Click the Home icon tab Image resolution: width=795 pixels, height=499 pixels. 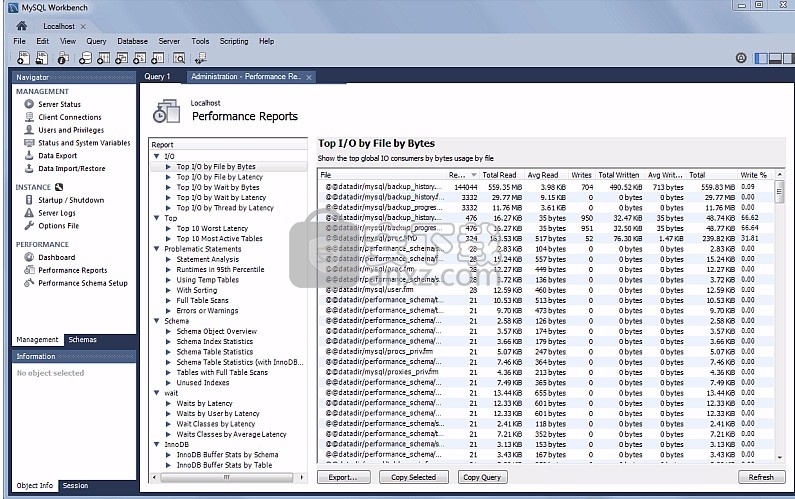[x=21, y=25]
